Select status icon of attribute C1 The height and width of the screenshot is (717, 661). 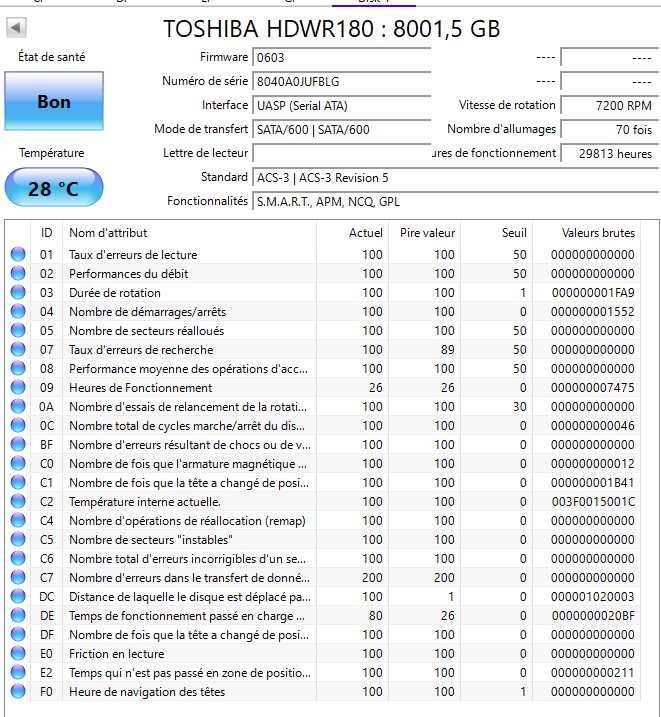(x=18, y=482)
